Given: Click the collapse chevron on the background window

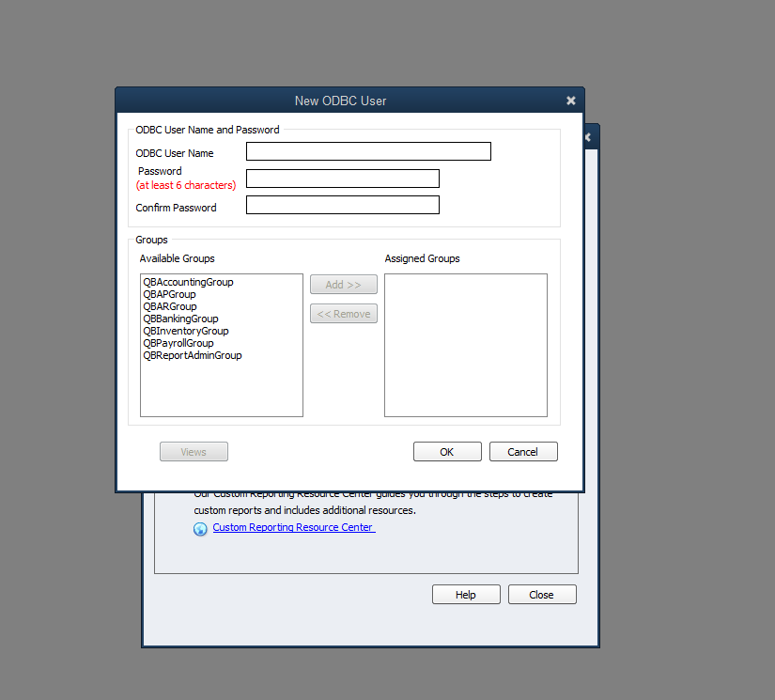Looking at the screenshot, I should pyautogui.click(x=588, y=136).
